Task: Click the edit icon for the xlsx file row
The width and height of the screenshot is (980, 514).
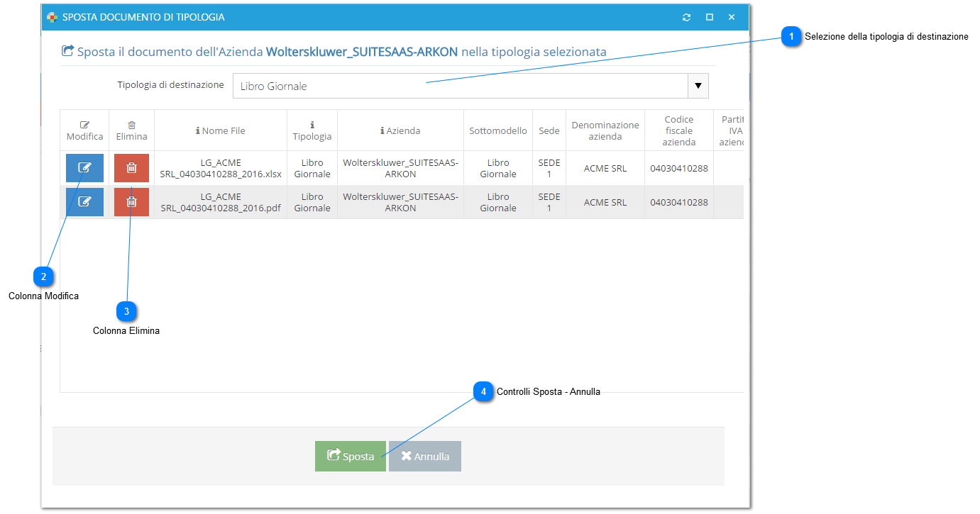Action: tap(84, 168)
